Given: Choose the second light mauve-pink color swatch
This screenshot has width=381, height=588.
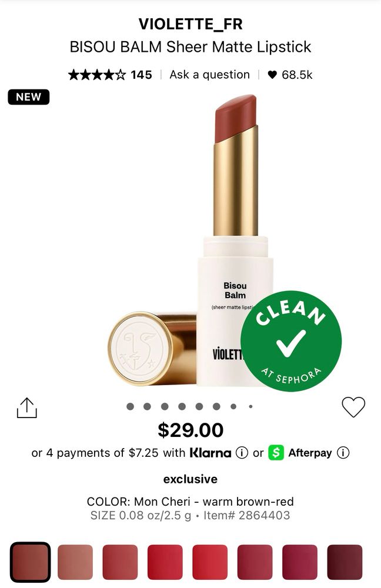Looking at the screenshot, I should click(75, 562).
